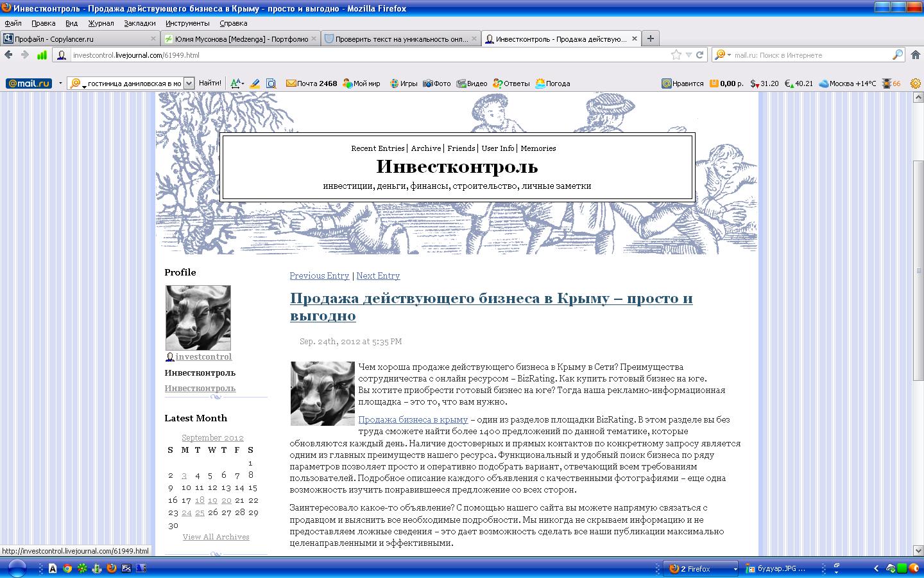Launch Google Chrome from the quick launch bar
Image resolution: width=924 pixels, height=578 pixels.
click(x=67, y=568)
